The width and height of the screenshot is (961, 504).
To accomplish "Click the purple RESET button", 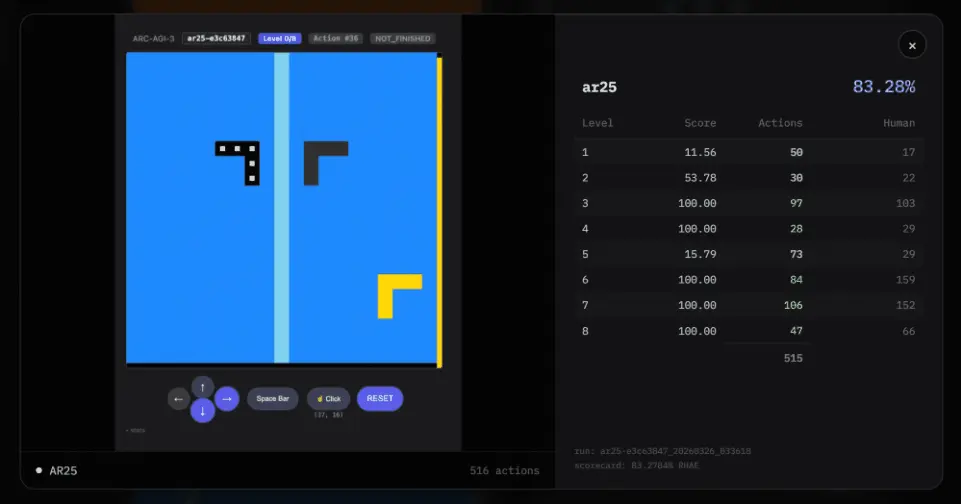I will pos(380,399).
